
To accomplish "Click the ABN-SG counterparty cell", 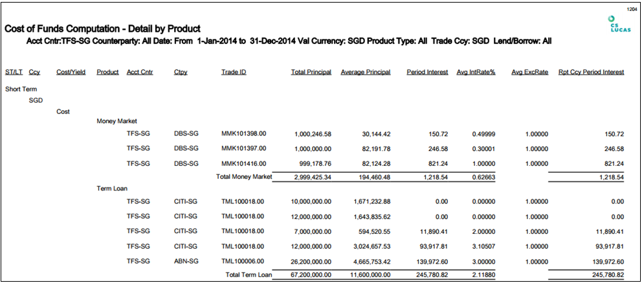I will click(x=186, y=261).
